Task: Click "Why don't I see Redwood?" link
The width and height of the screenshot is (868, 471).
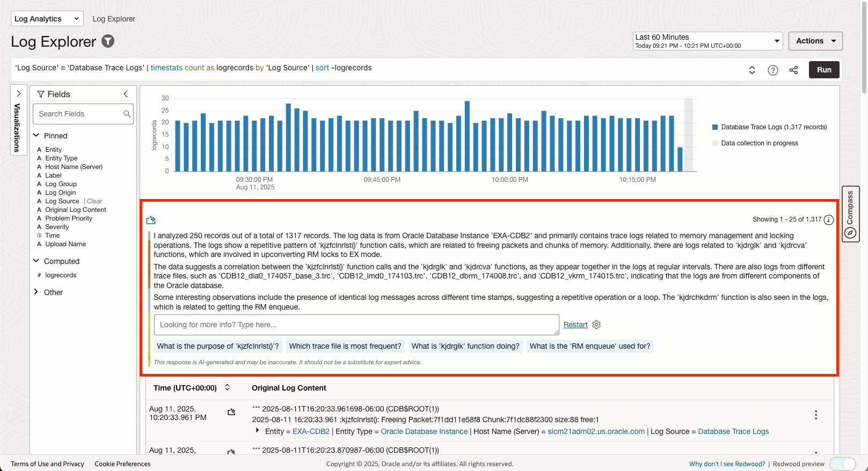Action: coord(727,464)
